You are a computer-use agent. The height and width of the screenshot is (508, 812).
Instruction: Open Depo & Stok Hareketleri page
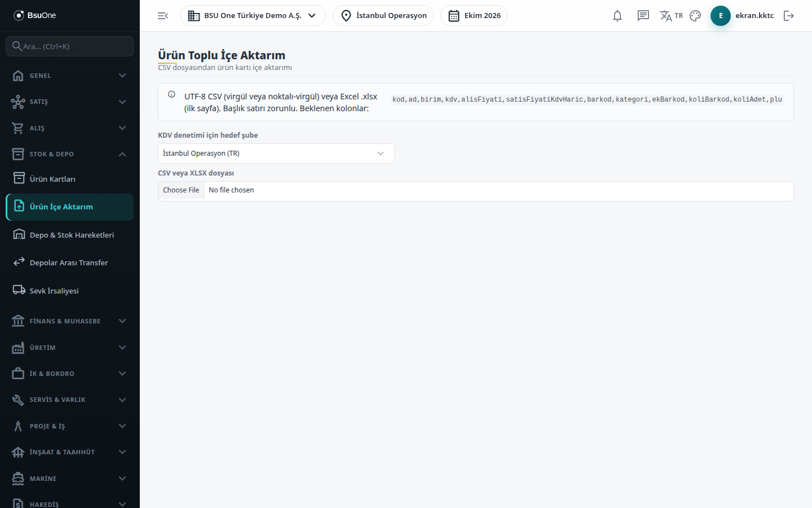pyautogui.click(x=69, y=235)
